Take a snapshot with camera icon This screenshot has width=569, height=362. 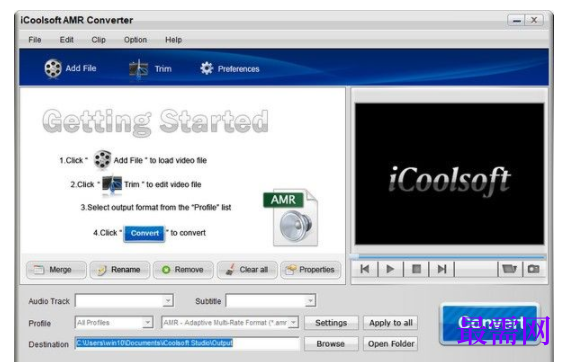coord(533,269)
